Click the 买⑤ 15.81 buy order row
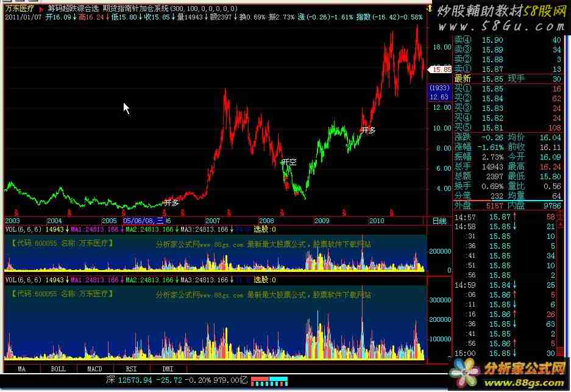This screenshot has width=571, height=392. (x=508, y=128)
